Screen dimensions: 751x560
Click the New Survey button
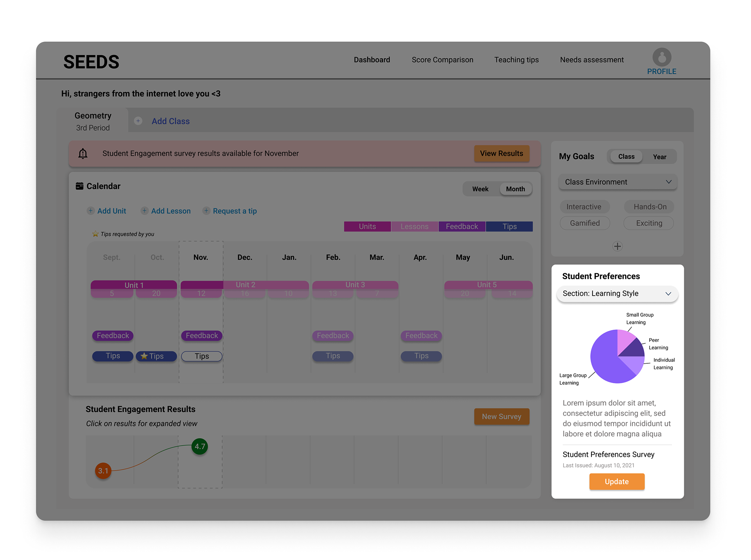[x=501, y=416]
